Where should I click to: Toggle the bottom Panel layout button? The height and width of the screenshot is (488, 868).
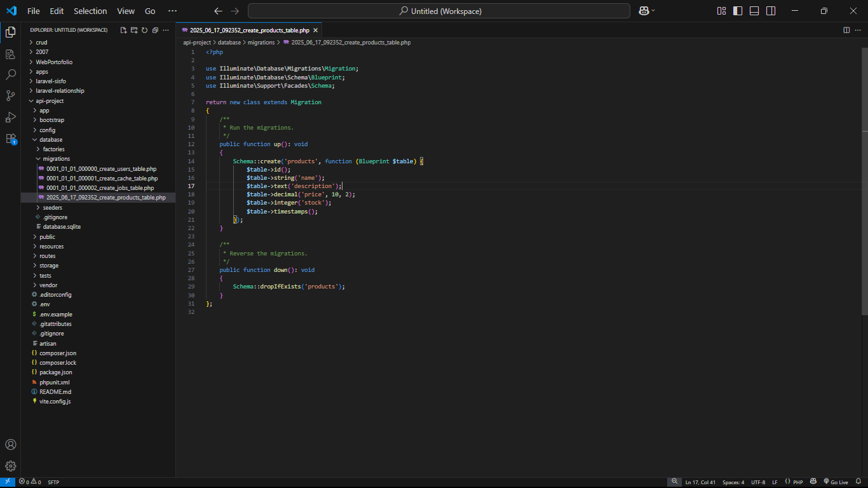(x=754, y=11)
